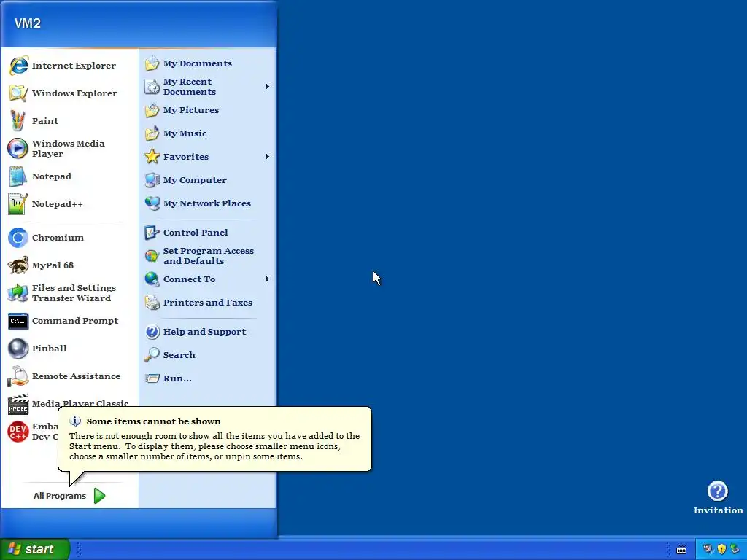Expand the Connect To submenu
Image resolution: width=747 pixels, height=560 pixels.
(208, 279)
